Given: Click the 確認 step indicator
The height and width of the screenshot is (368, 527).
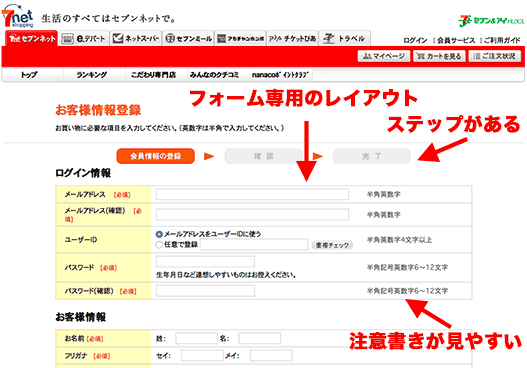Looking at the screenshot, I should (x=264, y=156).
